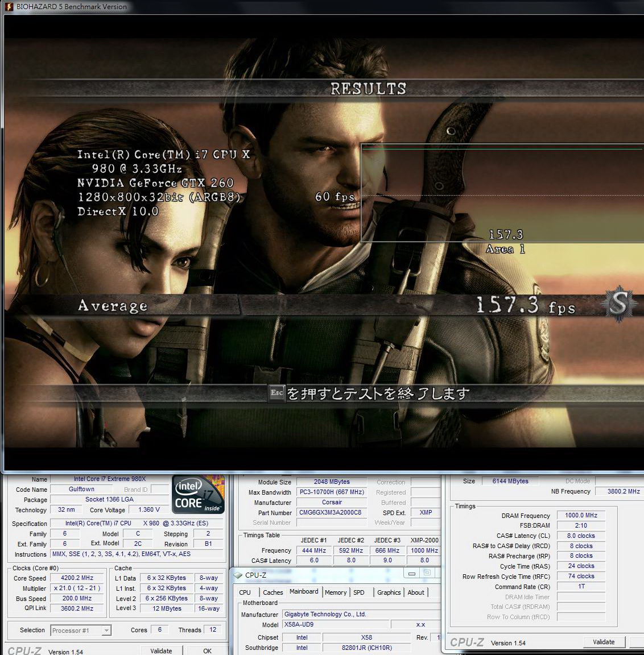Click the CPU-Z window title icon
Viewport: 644px width, 655px height.
coord(238,575)
